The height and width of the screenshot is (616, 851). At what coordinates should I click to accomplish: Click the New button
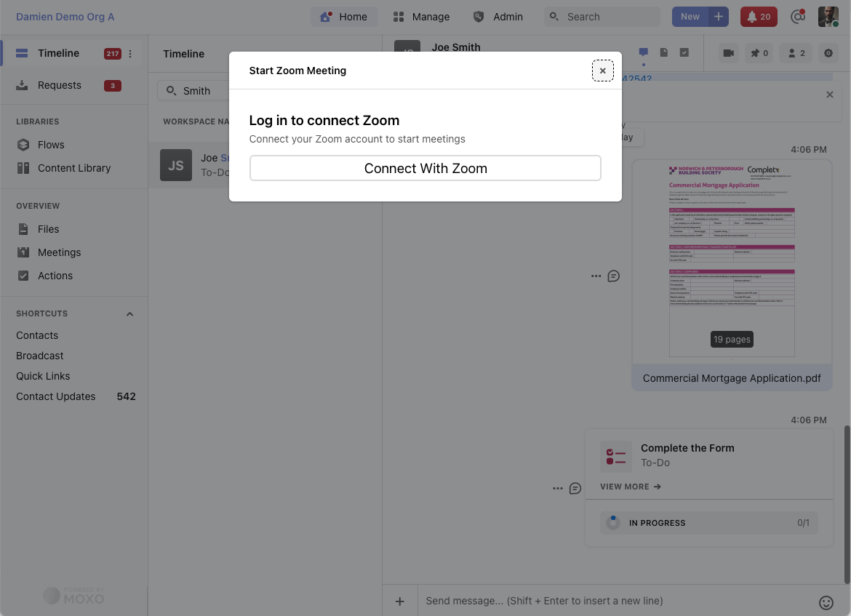tap(690, 17)
